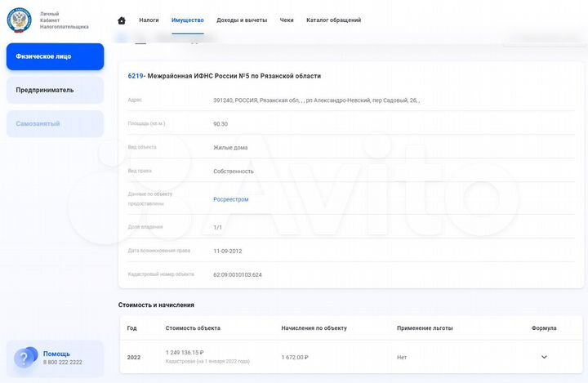Switch to the Имущество tab

coord(188,20)
